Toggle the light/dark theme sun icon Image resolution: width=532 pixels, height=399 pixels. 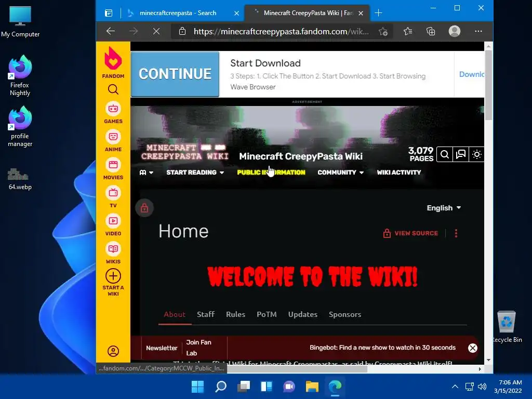click(x=477, y=155)
